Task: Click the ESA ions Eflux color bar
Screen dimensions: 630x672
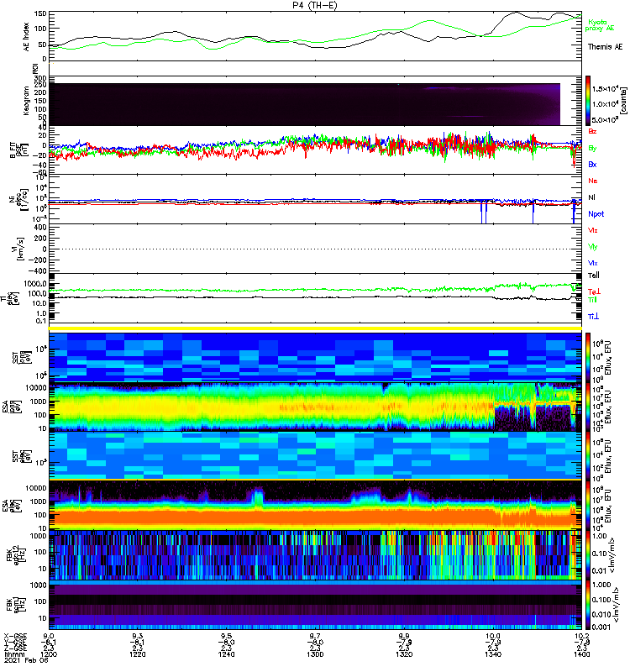Action: [x=588, y=407]
